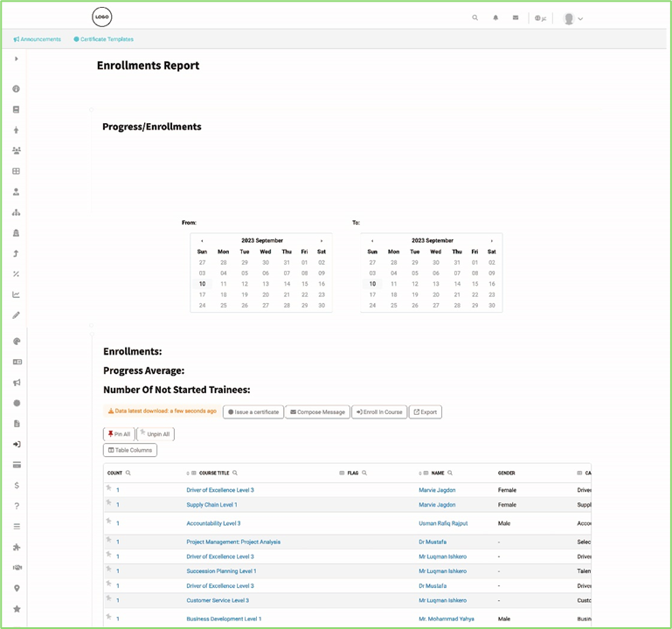Screen dimensions: 672x629
Task: Open the user avatar dropdown menu
Action: pyautogui.click(x=572, y=18)
